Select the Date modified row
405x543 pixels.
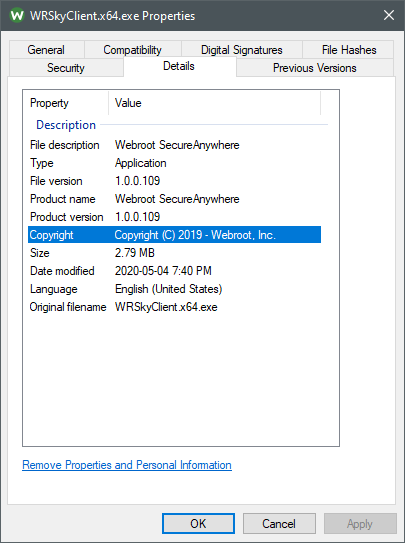pos(174,271)
